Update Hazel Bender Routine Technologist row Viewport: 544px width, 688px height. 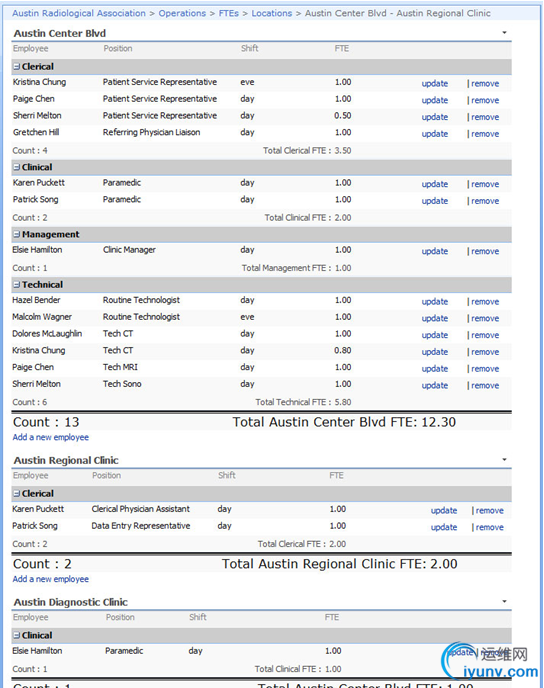point(435,302)
